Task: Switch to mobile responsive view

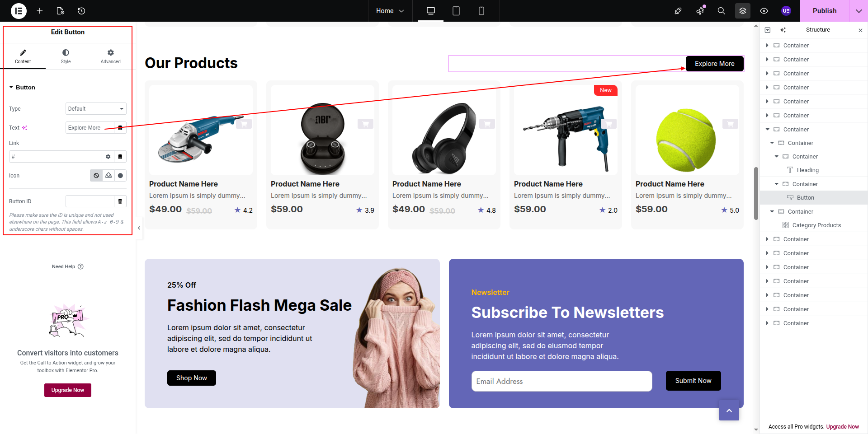Action: [481, 11]
